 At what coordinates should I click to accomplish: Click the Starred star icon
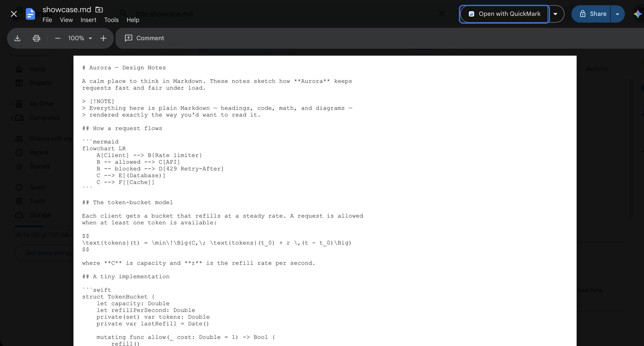click(x=19, y=166)
